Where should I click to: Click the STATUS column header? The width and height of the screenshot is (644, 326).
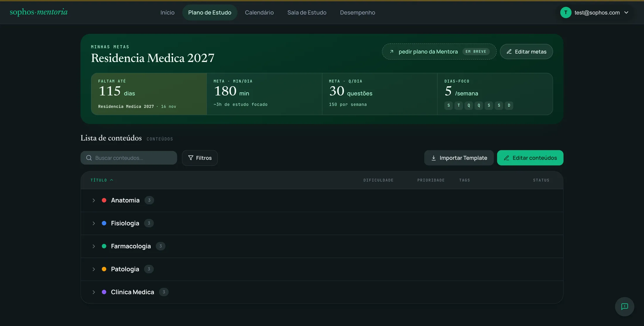[x=541, y=180]
